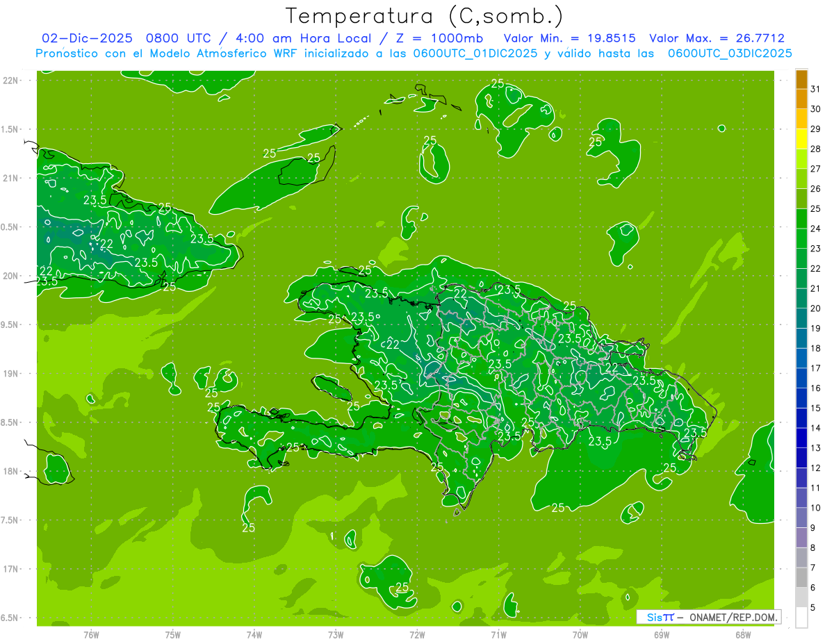Screen dimensions: 834x644
Task: Pick the light green swatch between 26 and 27
Action: [x=801, y=179]
